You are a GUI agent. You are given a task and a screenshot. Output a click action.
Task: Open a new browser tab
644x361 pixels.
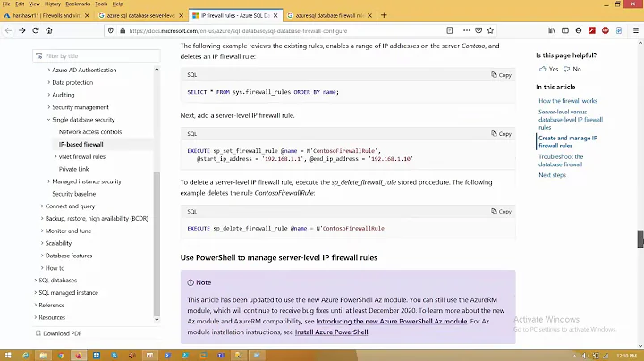pos(384,15)
